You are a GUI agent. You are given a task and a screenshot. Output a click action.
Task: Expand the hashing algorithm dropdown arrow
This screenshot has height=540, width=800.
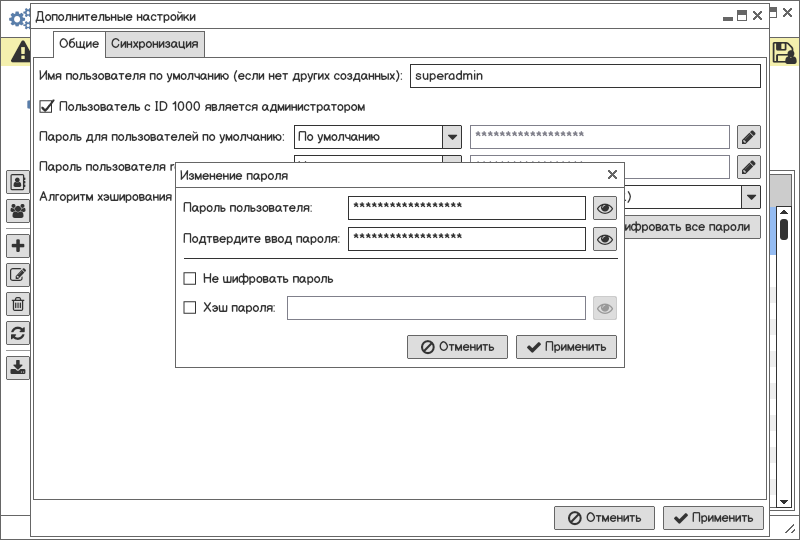[x=751, y=197]
